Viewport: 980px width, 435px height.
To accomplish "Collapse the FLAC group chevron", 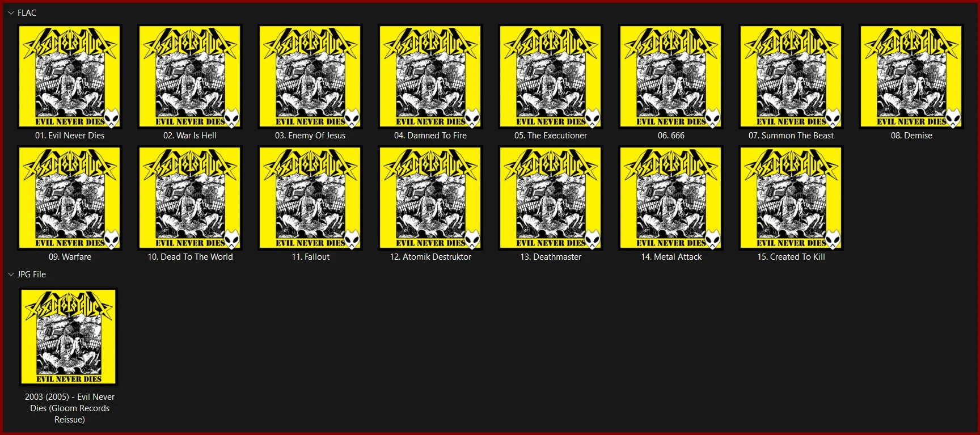I will [x=11, y=13].
